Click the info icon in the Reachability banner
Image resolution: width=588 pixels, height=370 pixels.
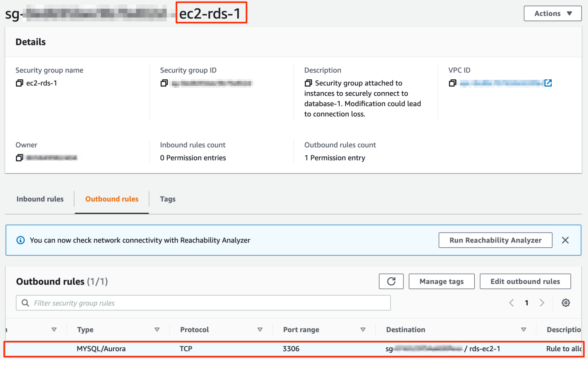point(20,240)
